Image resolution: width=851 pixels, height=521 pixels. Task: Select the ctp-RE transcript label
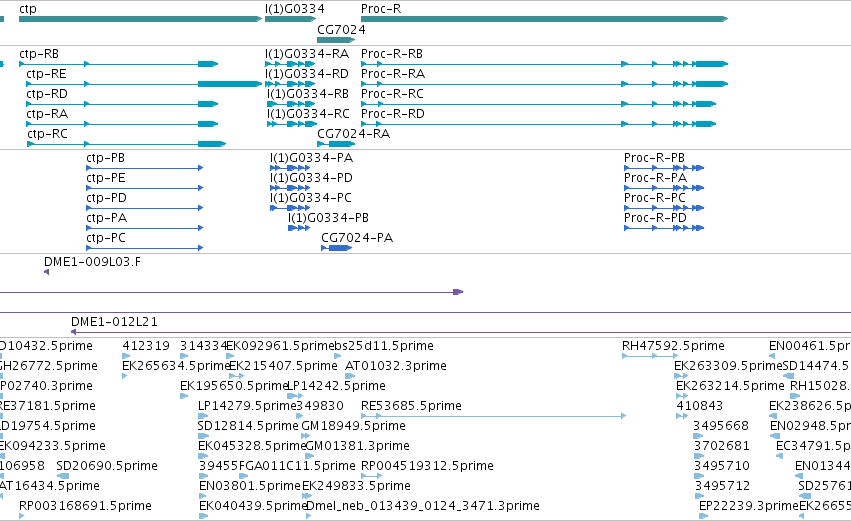coord(46,74)
